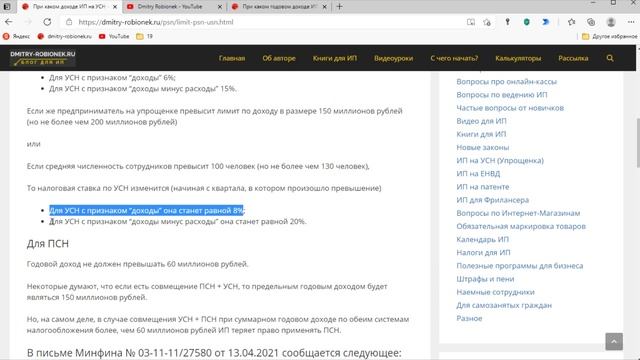The image size is (640, 360).
Task: Open the ИП для Фрилансера category
Action: (493, 200)
